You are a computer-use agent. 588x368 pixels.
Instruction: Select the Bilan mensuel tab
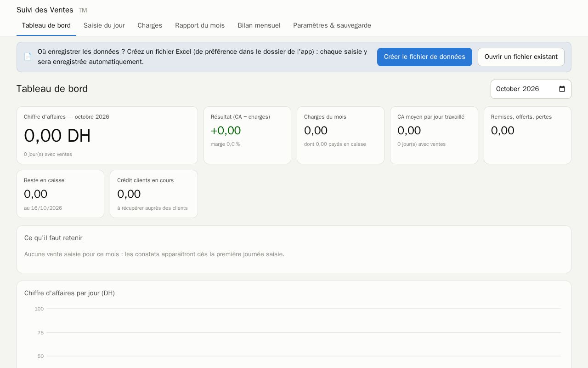click(259, 26)
